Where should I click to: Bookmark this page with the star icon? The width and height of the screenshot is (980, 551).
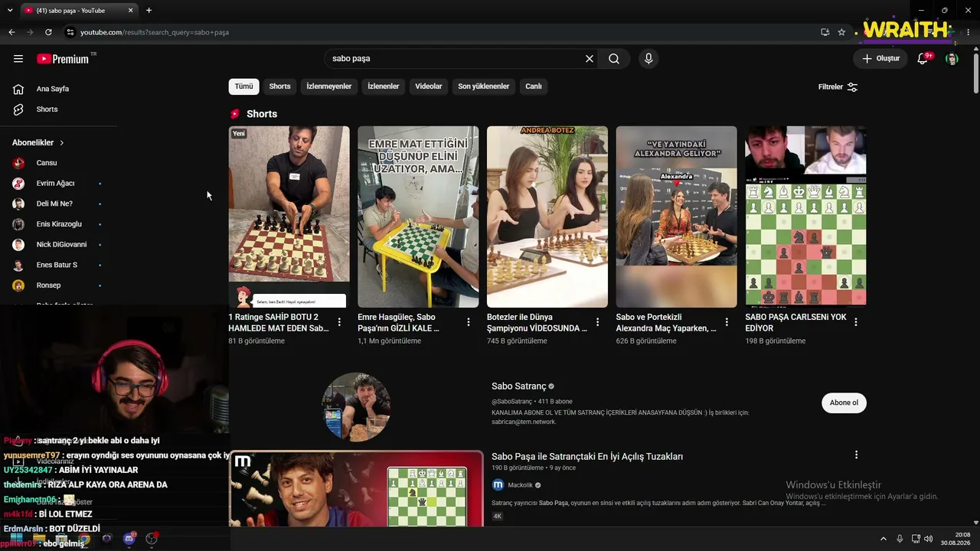tap(841, 32)
